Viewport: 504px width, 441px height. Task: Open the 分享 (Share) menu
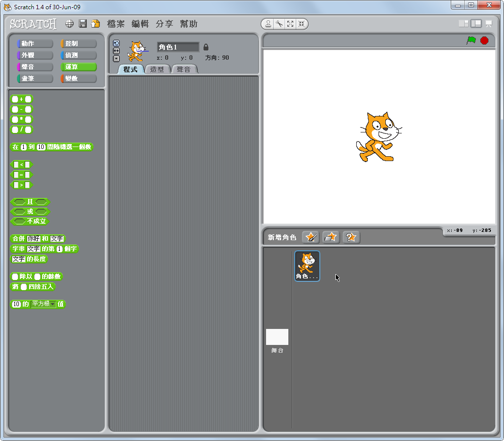[x=165, y=24]
